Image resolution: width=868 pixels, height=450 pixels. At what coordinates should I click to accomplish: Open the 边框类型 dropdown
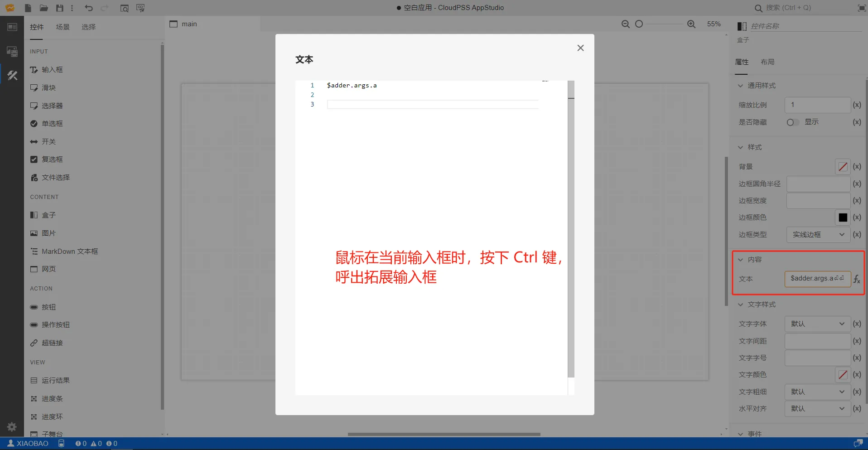coord(818,235)
